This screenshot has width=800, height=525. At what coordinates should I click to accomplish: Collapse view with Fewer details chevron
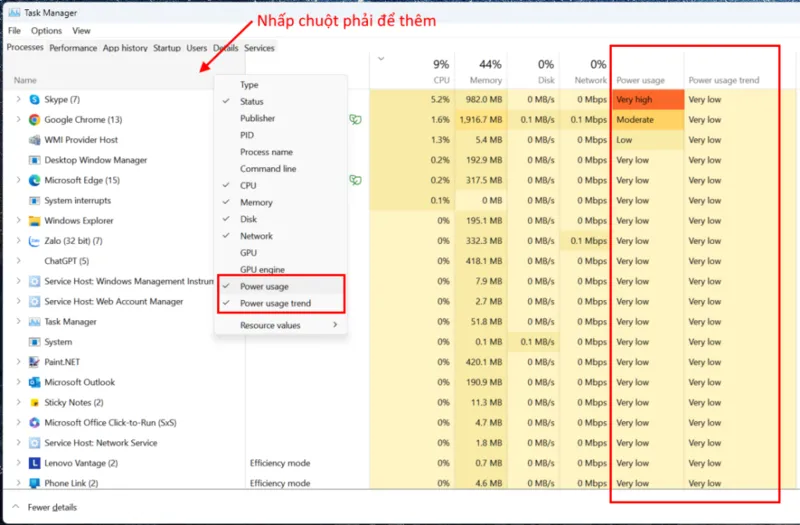coord(16,507)
